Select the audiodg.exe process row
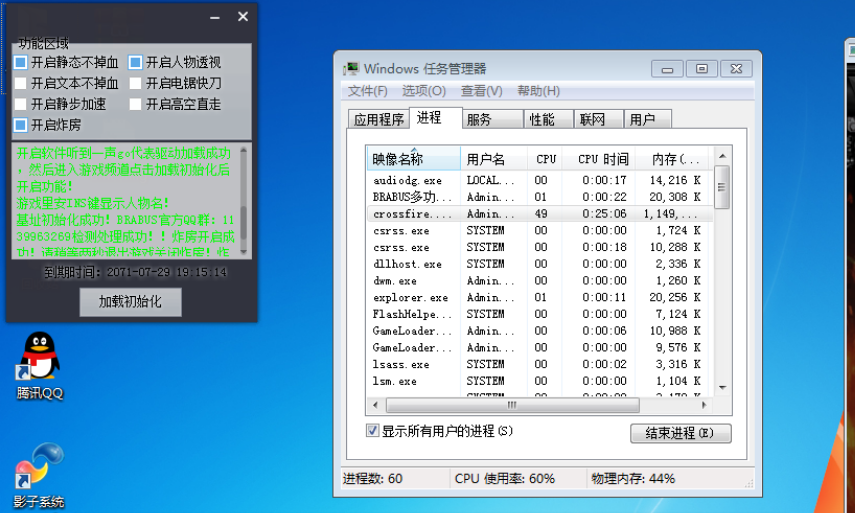 [x=540, y=180]
